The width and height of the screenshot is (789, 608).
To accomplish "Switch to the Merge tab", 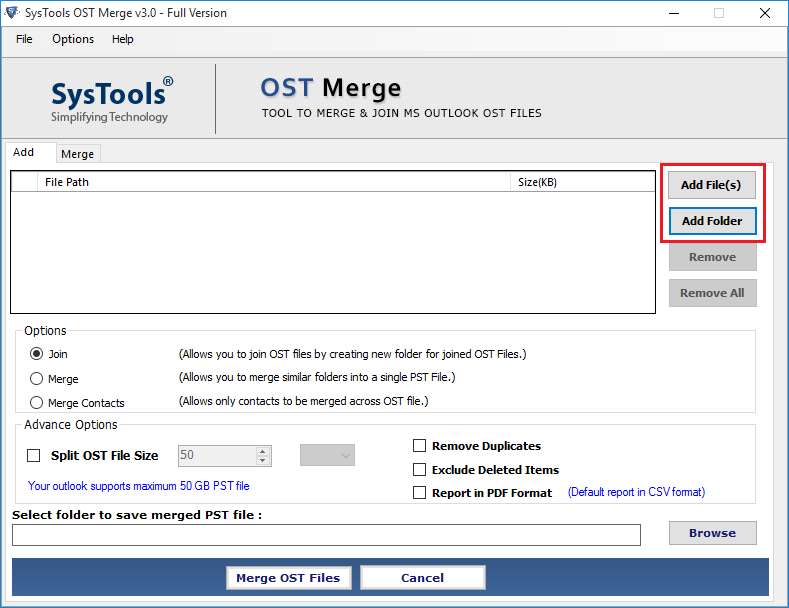I will point(77,154).
